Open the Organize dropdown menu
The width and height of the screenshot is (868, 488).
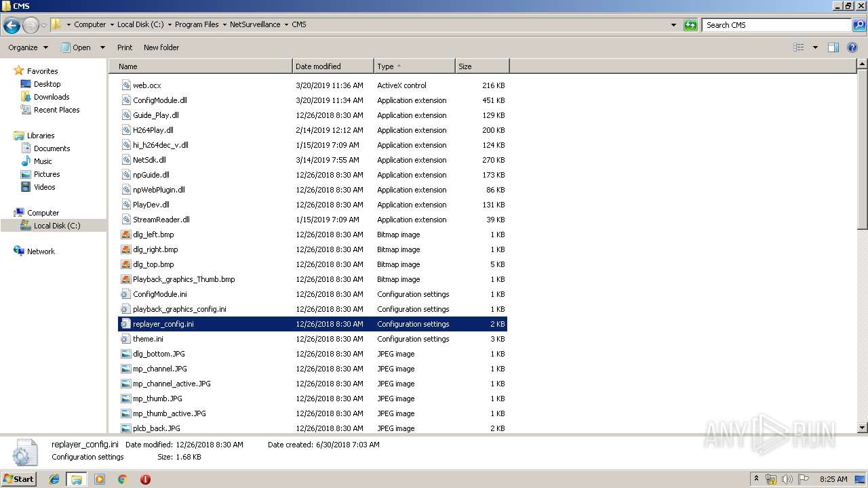(x=28, y=47)
